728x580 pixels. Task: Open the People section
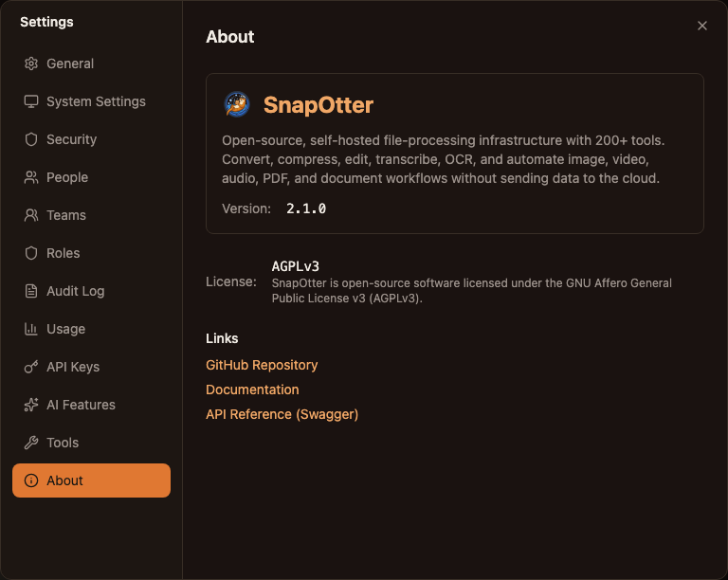91,177
